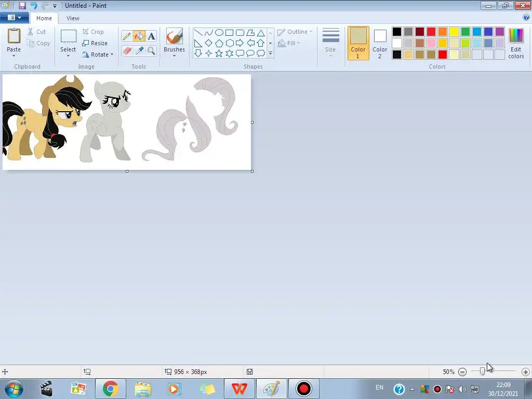532x399 pixels.
Task: Activate Color 1 selector
Action: (x=358, y=43)
